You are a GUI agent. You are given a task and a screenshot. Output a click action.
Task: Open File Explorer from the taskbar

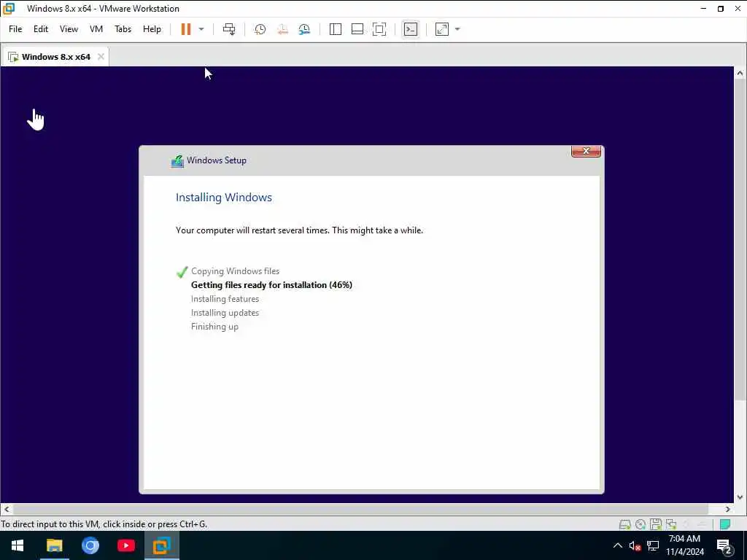[x=54, y=545]
